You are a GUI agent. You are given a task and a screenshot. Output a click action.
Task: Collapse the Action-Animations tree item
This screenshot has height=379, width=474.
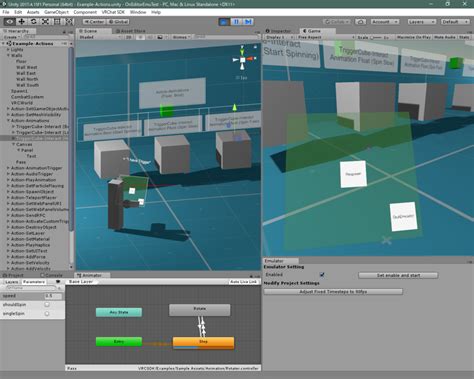click(8, 121)
